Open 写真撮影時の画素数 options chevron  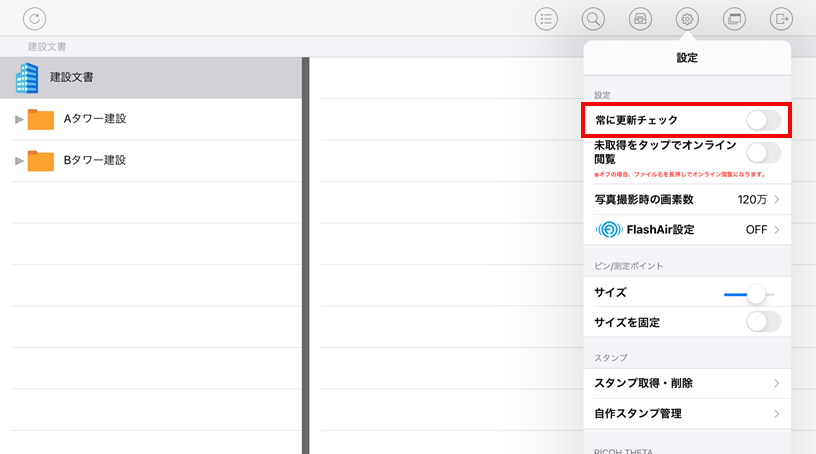(776, 199)
